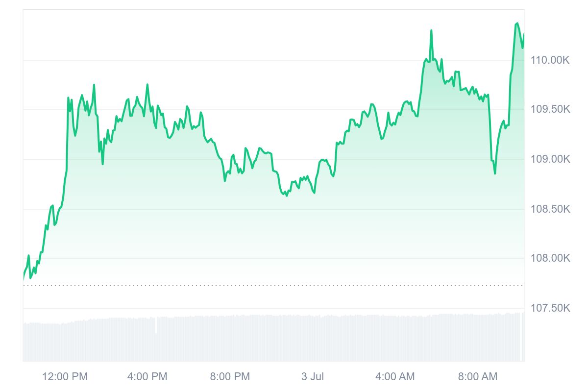Click the 8:00 PM time label
Viewport: 588px width, 392px height.
click(230, 376)
